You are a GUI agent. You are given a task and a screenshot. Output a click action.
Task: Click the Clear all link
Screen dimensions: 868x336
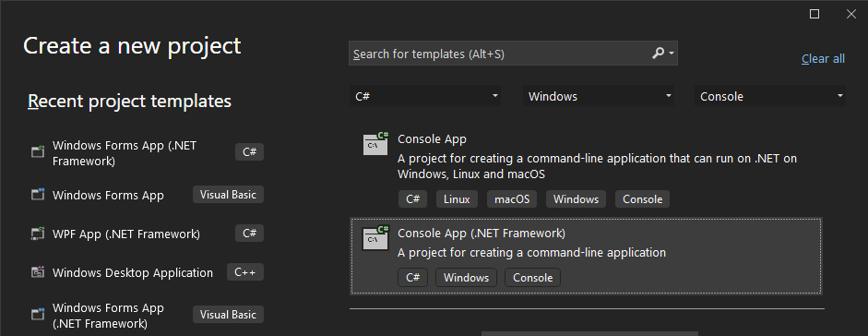pos(823,59)
